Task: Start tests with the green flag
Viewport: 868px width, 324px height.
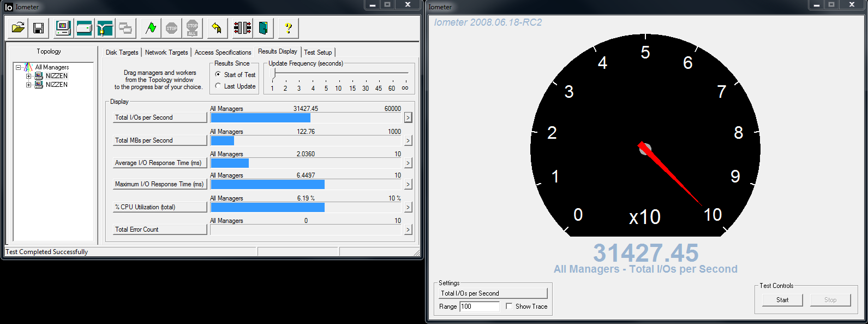Action: click(x=151, y=28)
